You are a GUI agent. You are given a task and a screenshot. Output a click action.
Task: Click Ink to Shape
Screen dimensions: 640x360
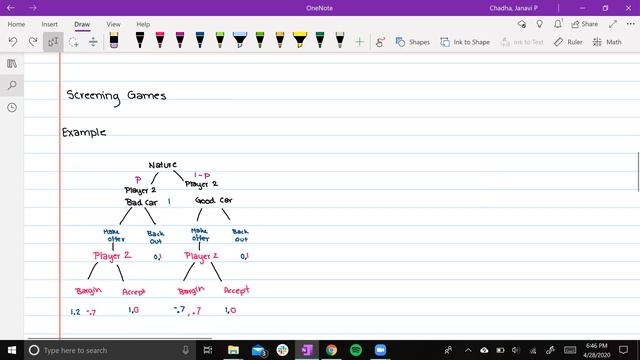coord(464,42)
